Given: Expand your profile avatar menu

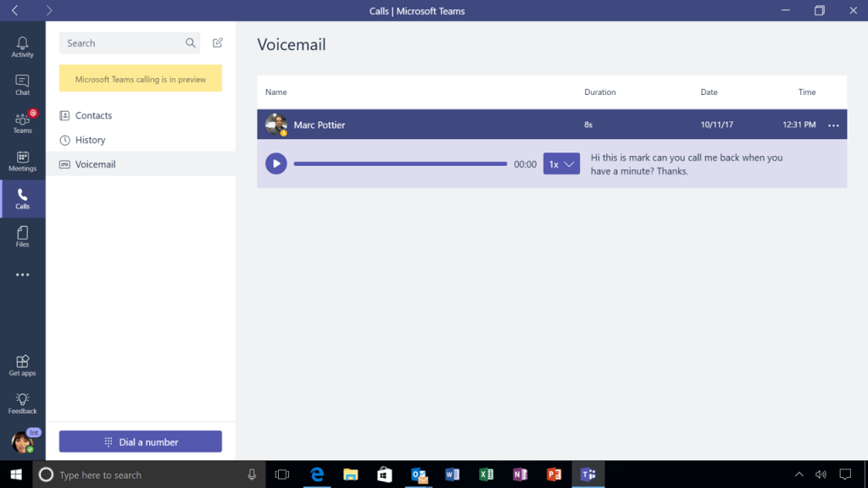Looking at the screenshot, I should click(22, 441).
